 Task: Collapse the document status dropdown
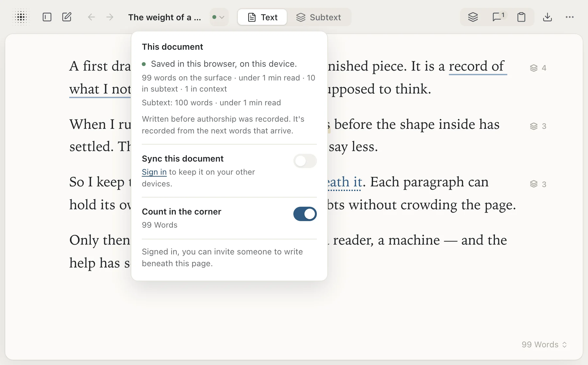[219, 17]
